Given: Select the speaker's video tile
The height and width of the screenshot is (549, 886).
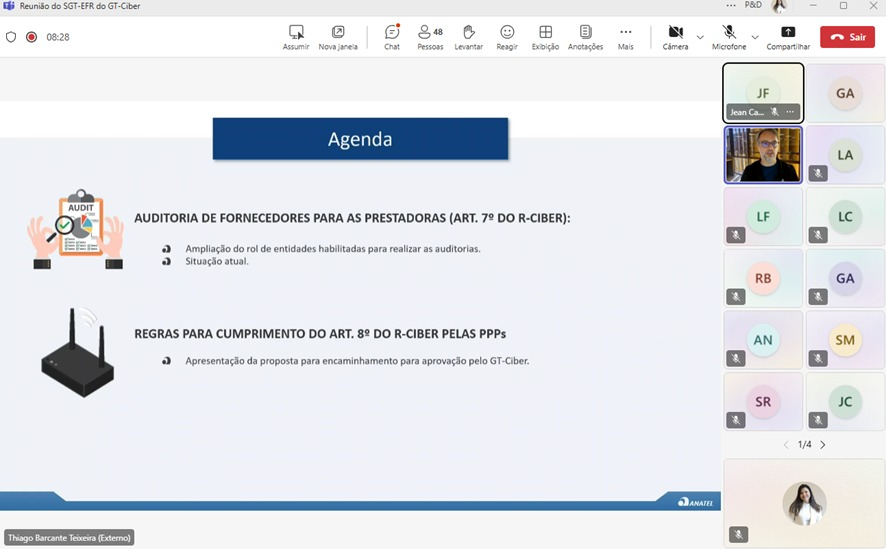Looking at the screenshot, I should click(763, 155).
